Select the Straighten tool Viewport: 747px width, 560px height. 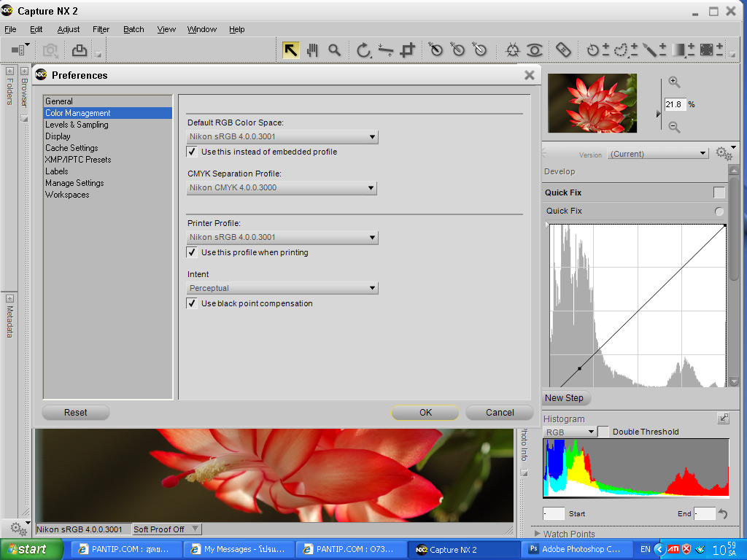(385, 50)
